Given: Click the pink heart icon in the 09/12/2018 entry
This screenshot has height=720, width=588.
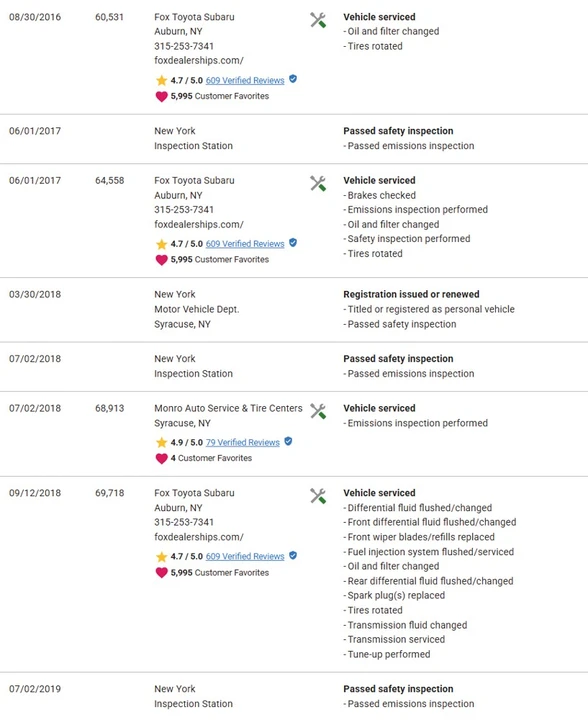Looking at the screenshot, I should pyautogui.click(x=161, y=573).
